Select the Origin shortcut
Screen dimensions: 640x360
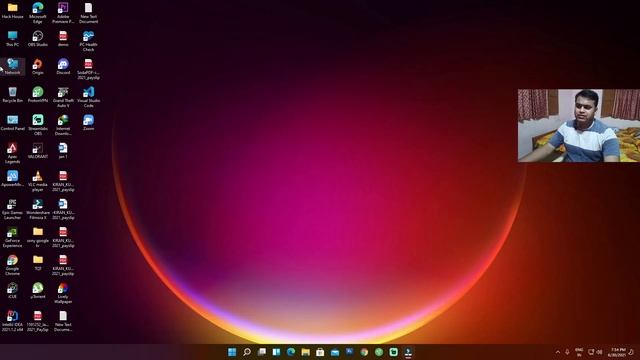click(38, 67)
